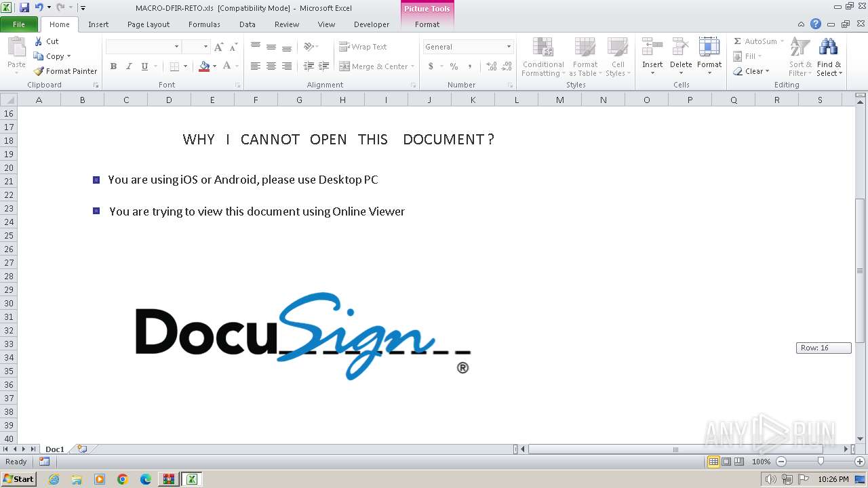The width and height of the screenshot is (868, 488).
Task: Toggle Bold formatting
Action: pyautogui.click(x=113, y=66)
